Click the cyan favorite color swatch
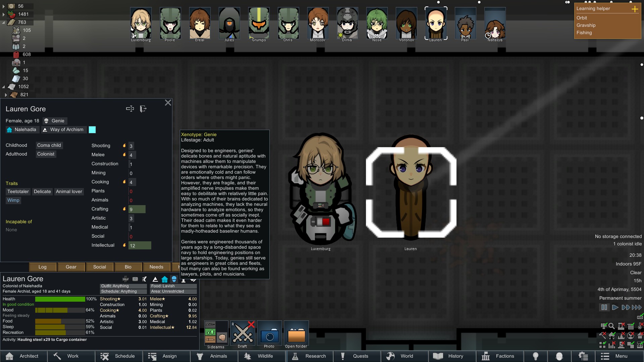Image resolution: width=644 pixels, height=362 pixels. (92, 130)
